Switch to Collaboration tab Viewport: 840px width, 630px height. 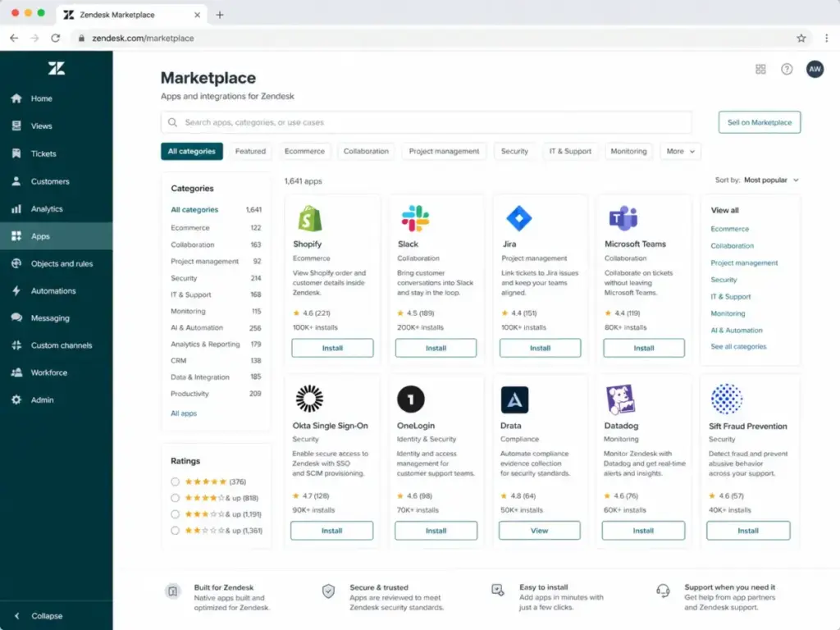tap(366, 152)
